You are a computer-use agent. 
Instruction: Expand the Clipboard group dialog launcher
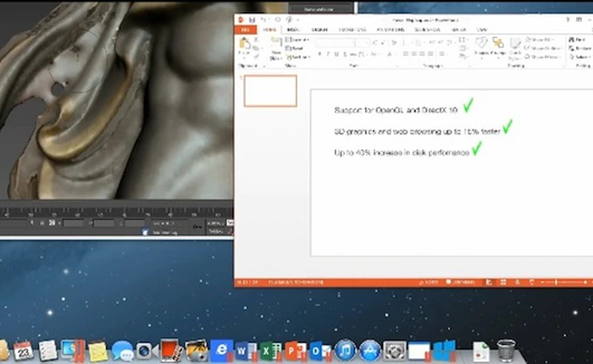click(264, 66)
